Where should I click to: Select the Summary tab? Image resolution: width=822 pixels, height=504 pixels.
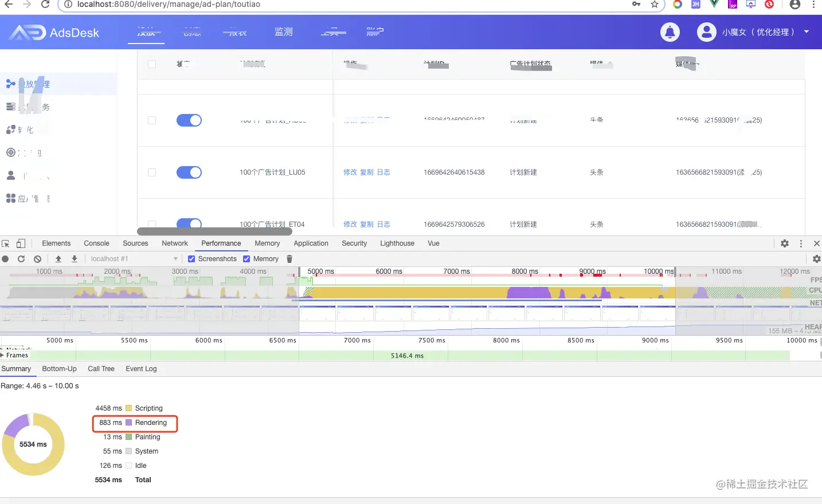coord(16,369)
